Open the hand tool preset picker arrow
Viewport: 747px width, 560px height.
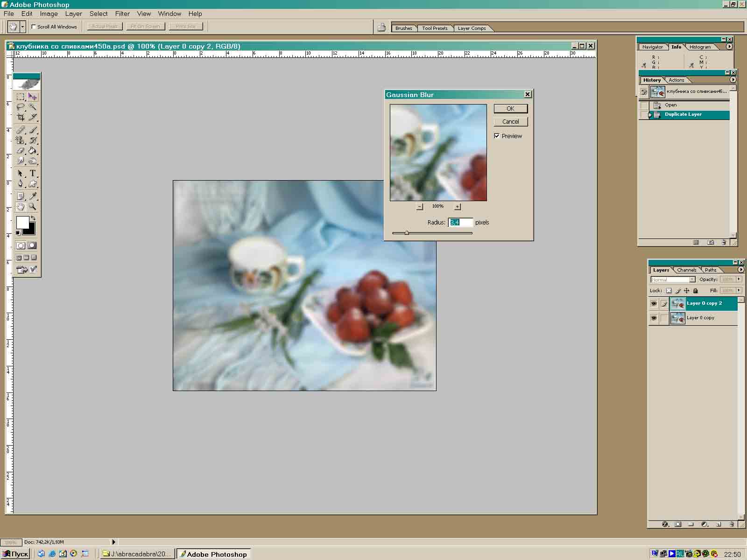(22, 27)
